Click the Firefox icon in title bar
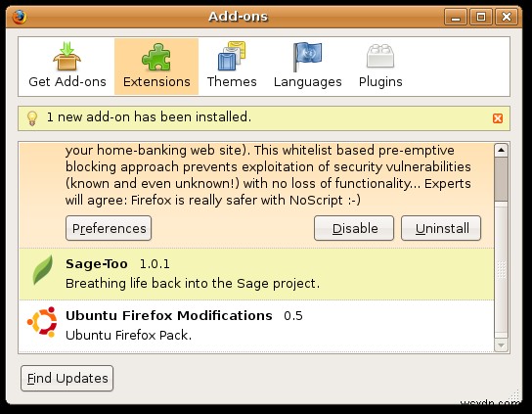Image resolution: width=532 pixels, height=414 pixels. [x=20, y=17]
